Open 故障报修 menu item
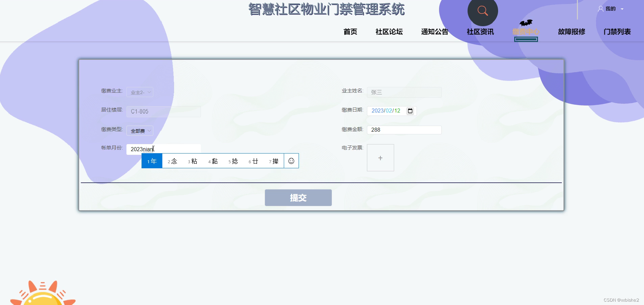The width and height of the screenshot is (644, 305). coord(572,32)
